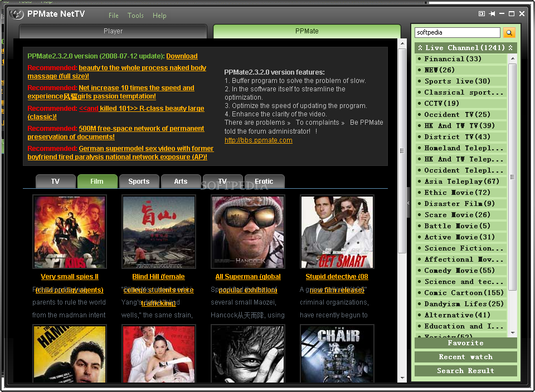Select Active Movie(31) channel category
The height and width of the screenshot is (392, 535).
tap(461, 237)
